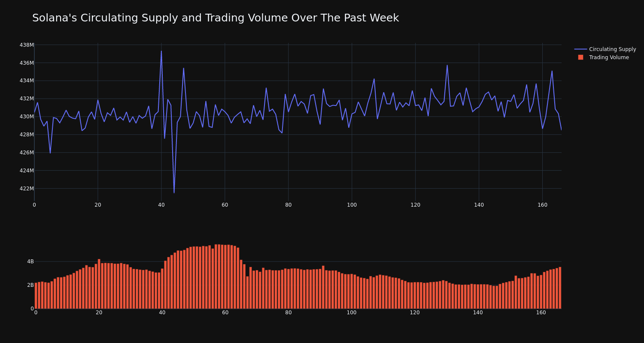Click the orange Trading Volume legend square
644x343 pixels.
(x=580, y=57)
